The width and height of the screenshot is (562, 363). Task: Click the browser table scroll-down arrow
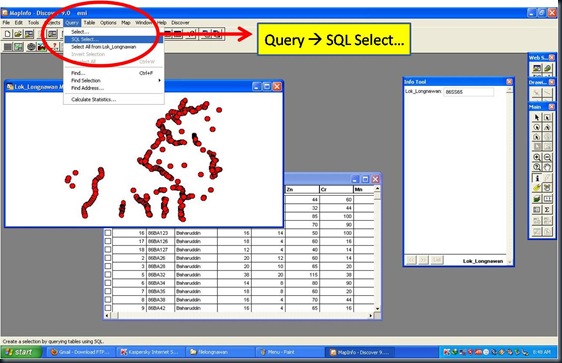click(x=377, y=309)
